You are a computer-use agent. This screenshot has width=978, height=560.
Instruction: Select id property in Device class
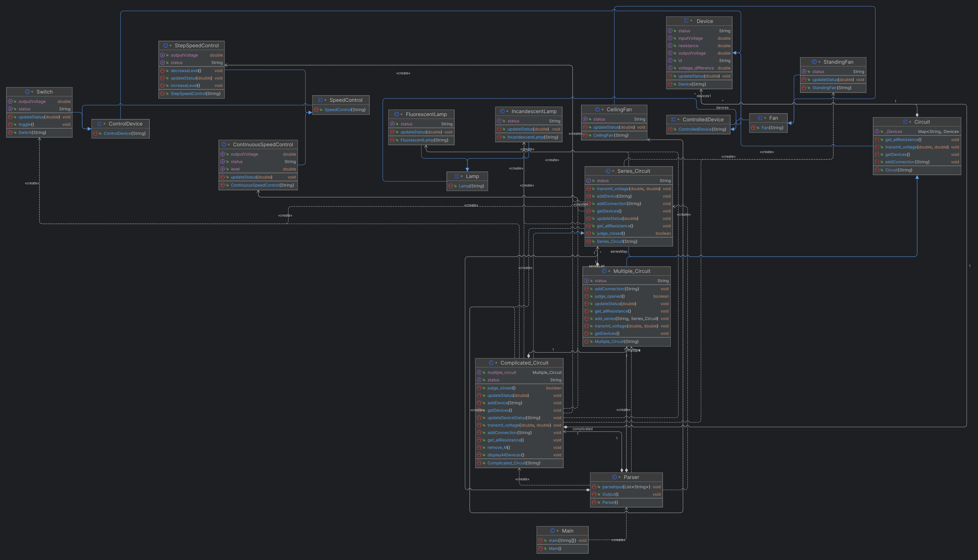(699, 61)
